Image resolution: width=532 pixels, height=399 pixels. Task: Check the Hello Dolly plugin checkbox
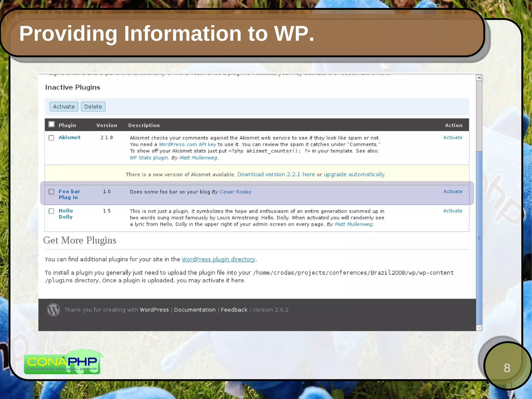tap(51, 211)
